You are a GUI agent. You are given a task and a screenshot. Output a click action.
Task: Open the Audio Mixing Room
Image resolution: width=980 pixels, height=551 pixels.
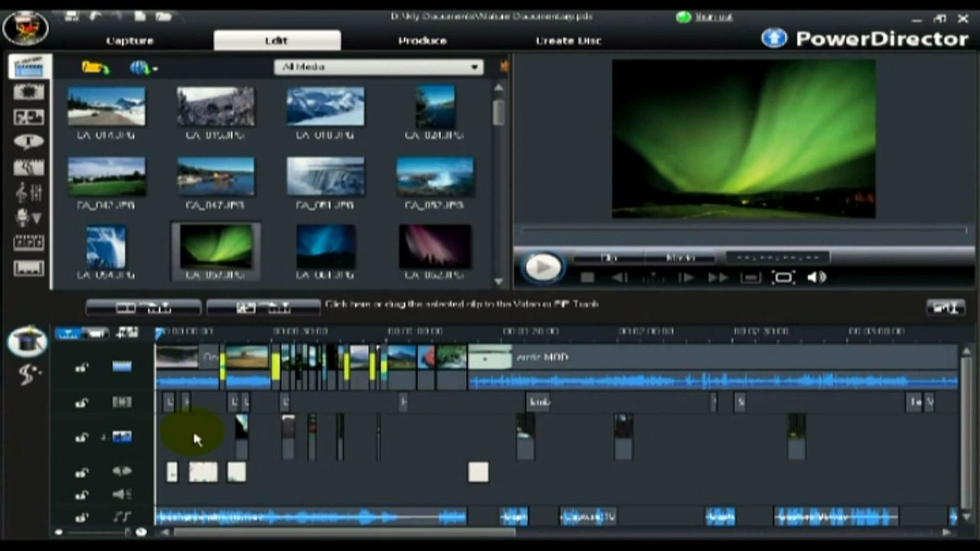[x=29, y=193]
